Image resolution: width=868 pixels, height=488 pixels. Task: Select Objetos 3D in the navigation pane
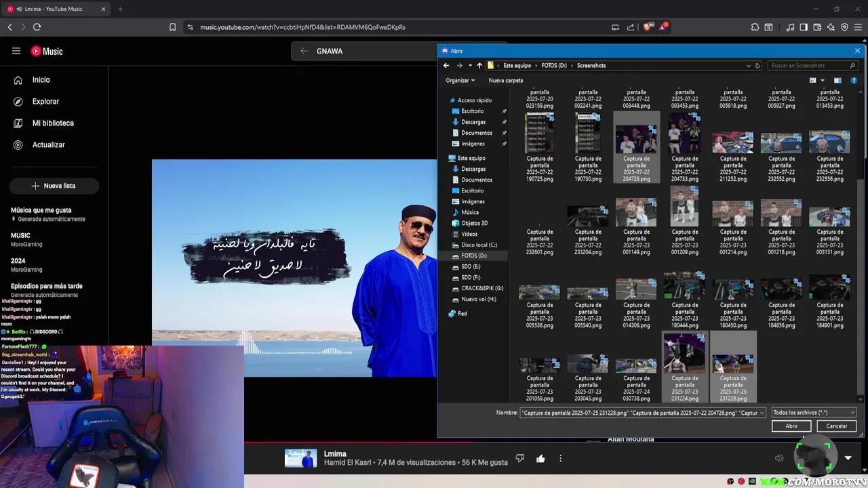coord(475,223)
